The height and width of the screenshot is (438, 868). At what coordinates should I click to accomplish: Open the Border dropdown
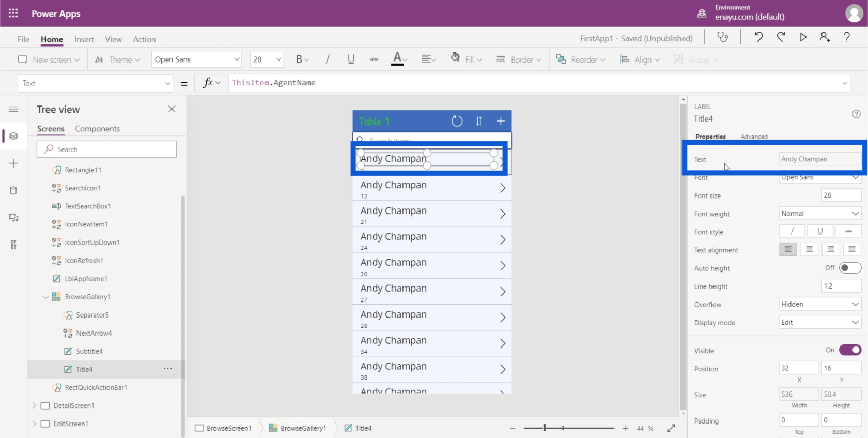519,59
